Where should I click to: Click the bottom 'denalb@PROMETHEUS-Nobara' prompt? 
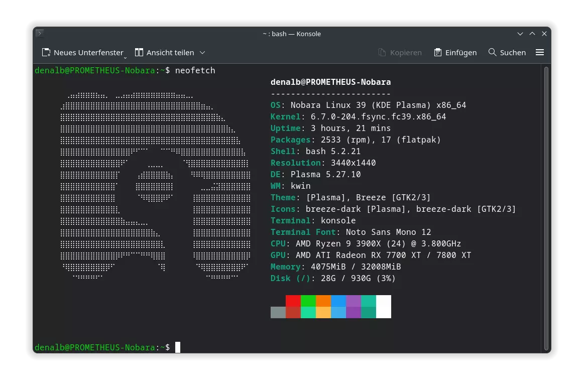point(94,347)
